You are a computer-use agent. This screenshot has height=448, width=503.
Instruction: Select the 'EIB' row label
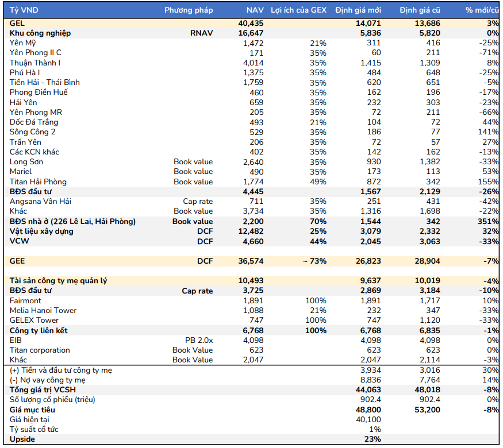click(x=16, y=340)
